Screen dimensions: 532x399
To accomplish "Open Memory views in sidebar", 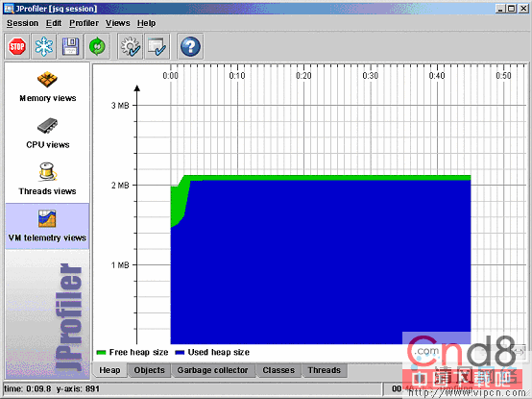I will [47, 87].
